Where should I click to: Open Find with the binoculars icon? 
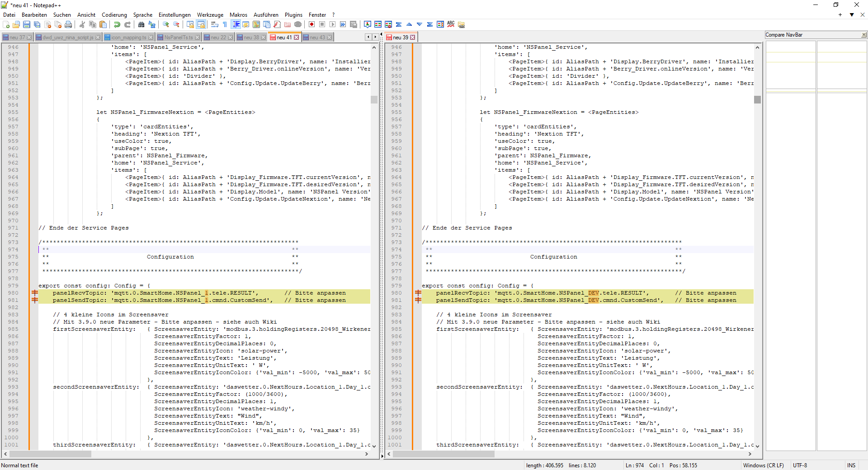tap(142, 24)
